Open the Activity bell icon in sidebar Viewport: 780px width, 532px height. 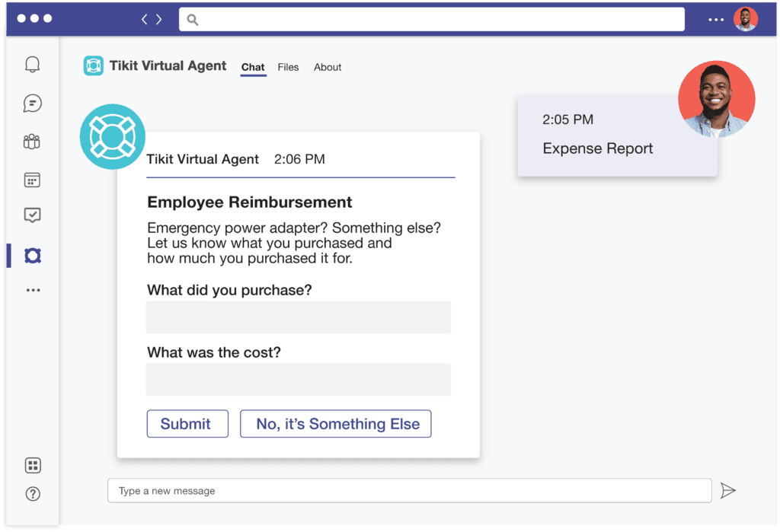coord(32,65)
